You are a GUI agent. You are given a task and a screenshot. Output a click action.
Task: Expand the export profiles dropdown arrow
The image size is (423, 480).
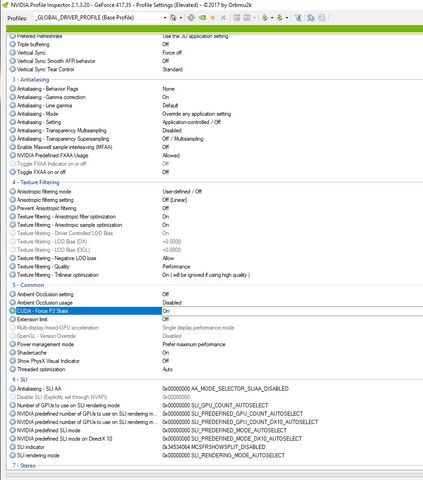point(272,18)
